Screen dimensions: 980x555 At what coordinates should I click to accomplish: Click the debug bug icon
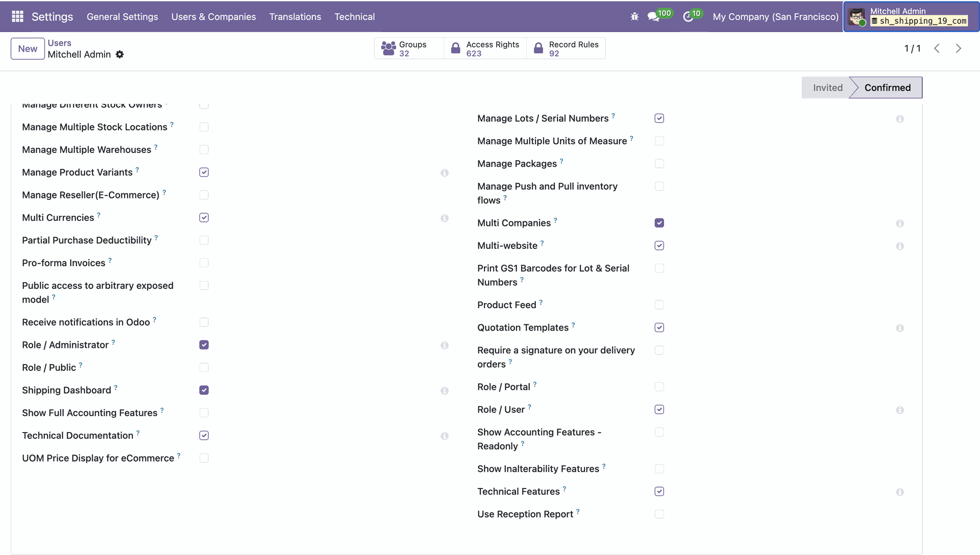coord(634,17)
